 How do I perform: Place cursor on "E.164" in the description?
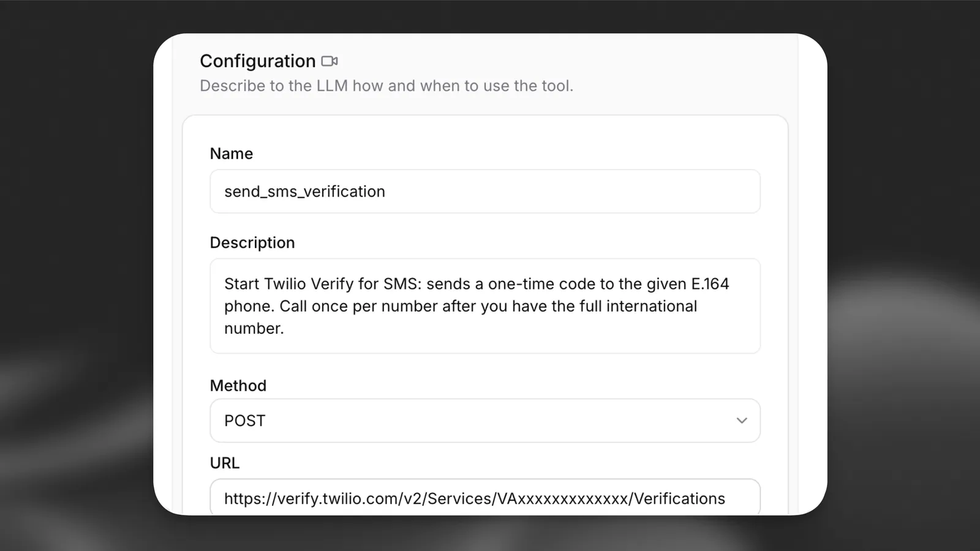(x=710, y=284)
